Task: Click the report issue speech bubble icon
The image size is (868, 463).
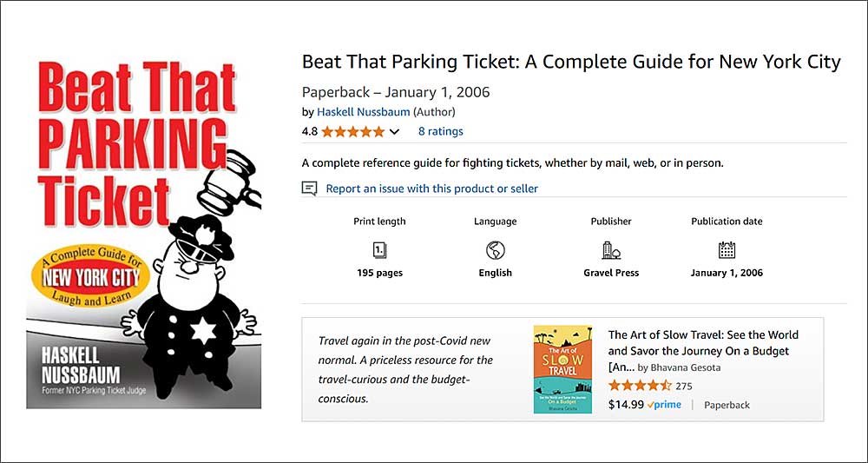Action: pyautogui.click(x=309, y=189)
